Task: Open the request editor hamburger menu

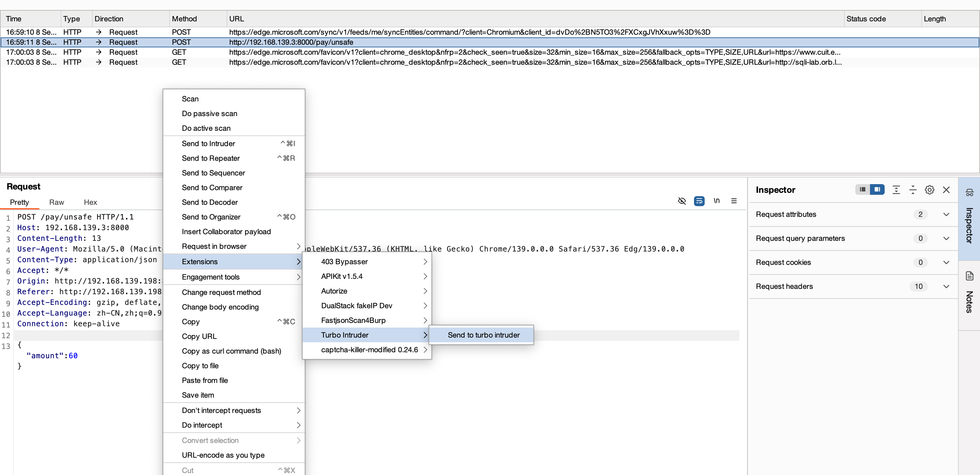Action: click(734, 201)
